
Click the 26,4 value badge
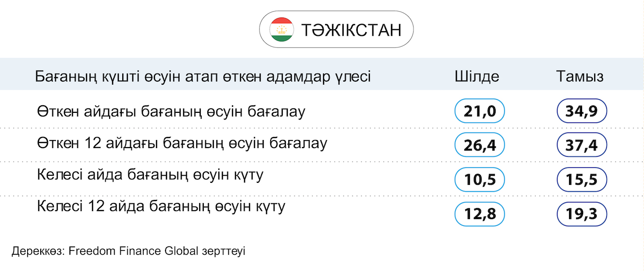479,146
